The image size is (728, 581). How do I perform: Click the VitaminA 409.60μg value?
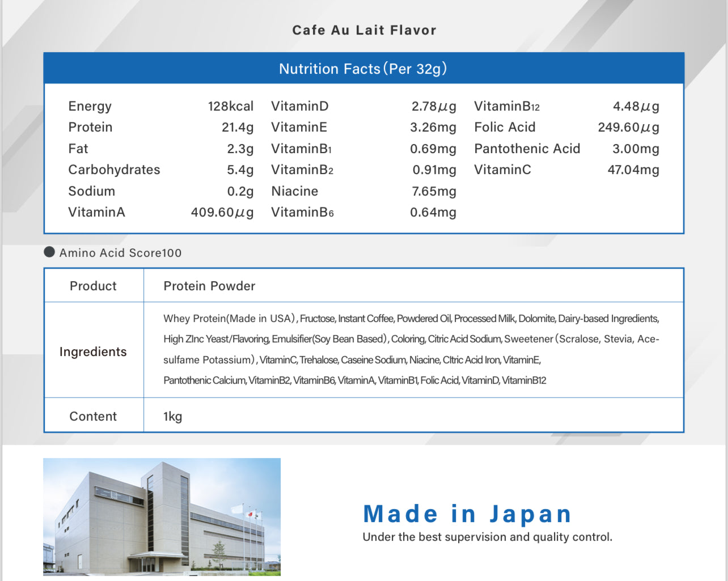click(222, 213)
